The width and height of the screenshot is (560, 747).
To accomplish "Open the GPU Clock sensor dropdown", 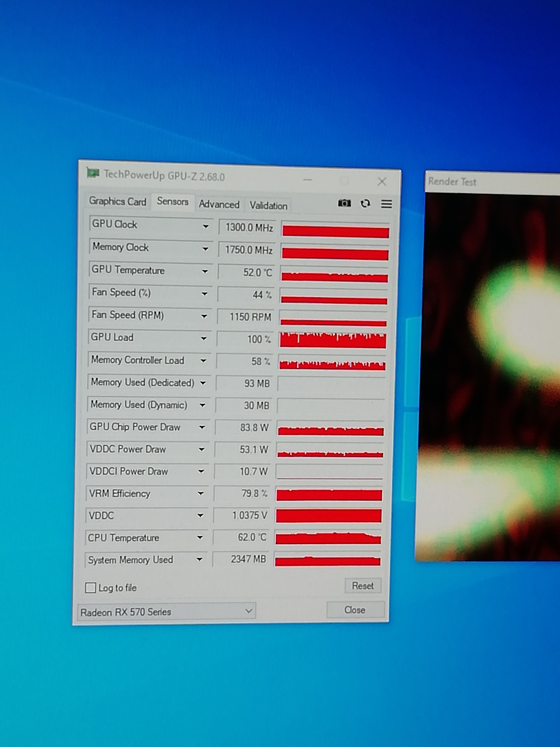I will (205, 227).
